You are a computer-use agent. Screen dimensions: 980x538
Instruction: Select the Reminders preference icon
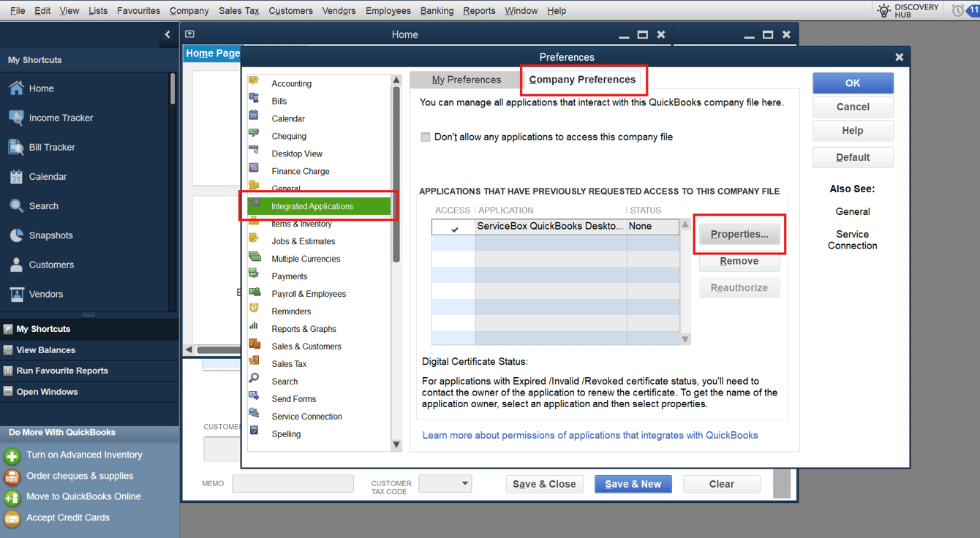coord(254,308)
